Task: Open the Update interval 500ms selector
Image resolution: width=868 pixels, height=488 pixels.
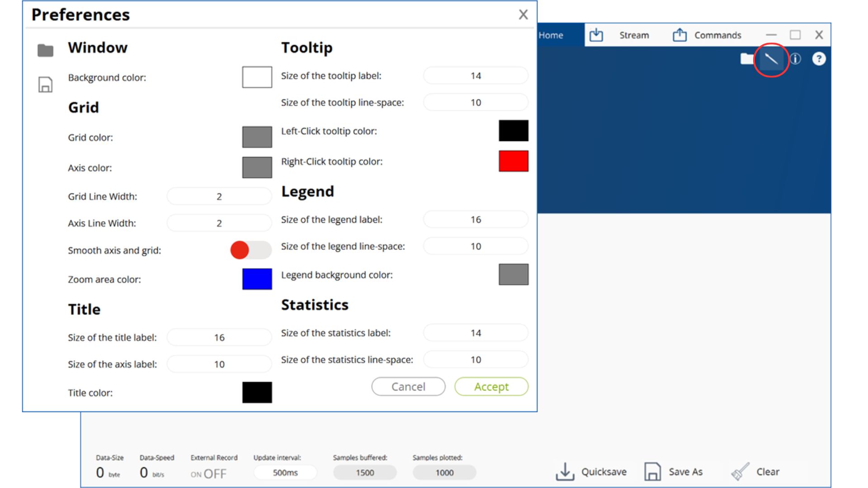Action: 285,473
